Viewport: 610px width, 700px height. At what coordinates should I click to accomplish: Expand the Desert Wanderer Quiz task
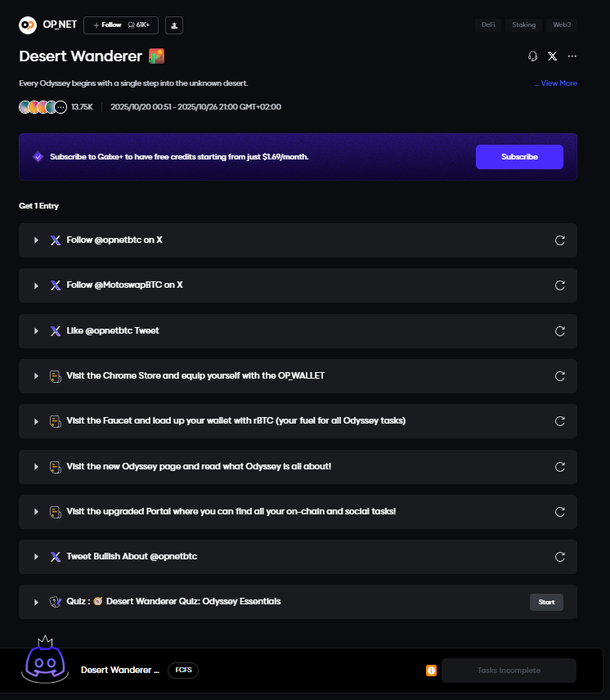point(37,602)
